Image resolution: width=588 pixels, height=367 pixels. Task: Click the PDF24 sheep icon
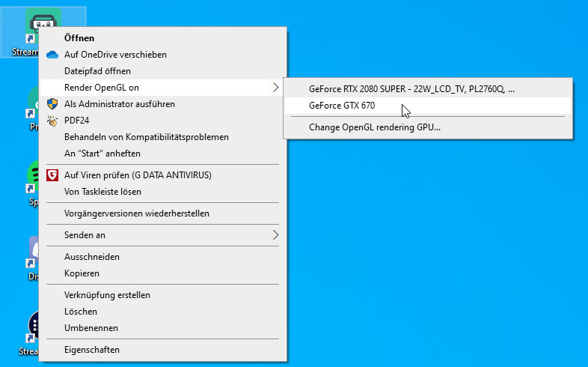point(52,121)
